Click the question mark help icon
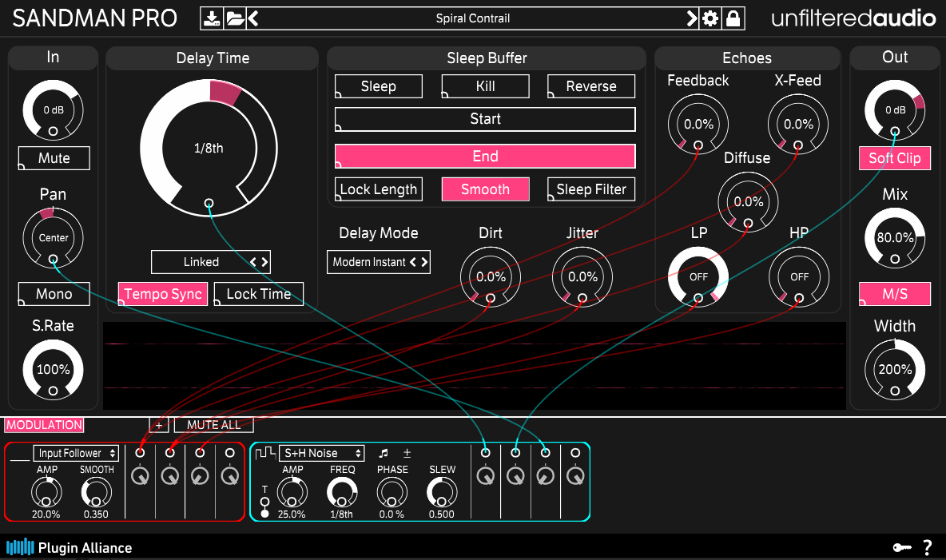 (928, 547)
